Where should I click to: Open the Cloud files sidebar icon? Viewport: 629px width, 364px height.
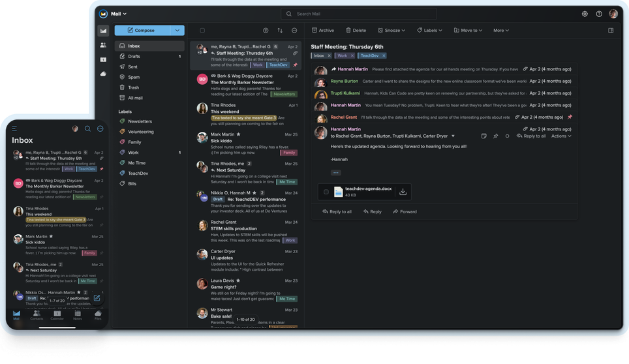pyautogui.click(x=103, y=74)
